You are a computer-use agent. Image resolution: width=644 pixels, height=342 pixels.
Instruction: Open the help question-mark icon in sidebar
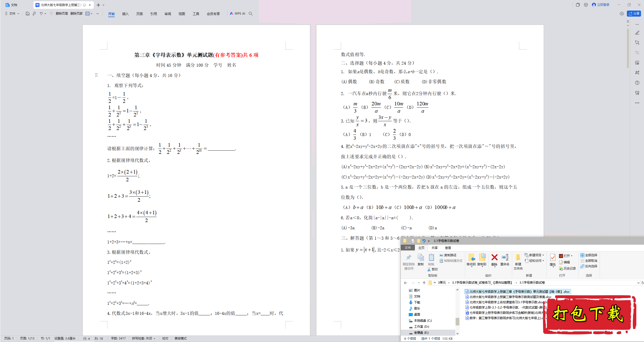[637, 83]
